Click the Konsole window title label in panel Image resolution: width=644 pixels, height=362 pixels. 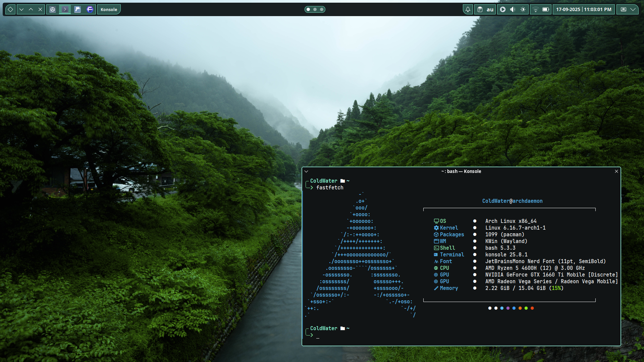(x=109, y=9)
